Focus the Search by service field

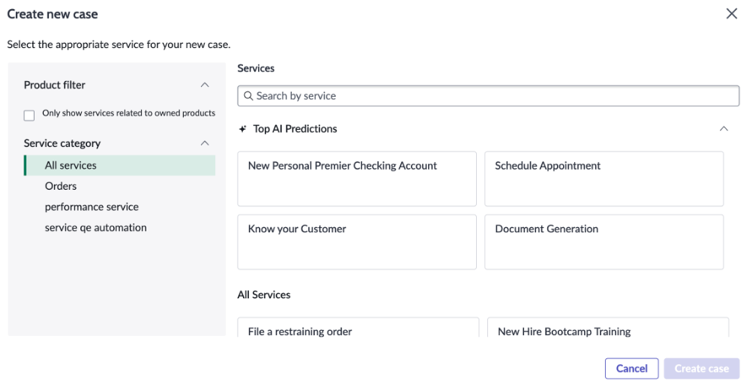(488, 96)
